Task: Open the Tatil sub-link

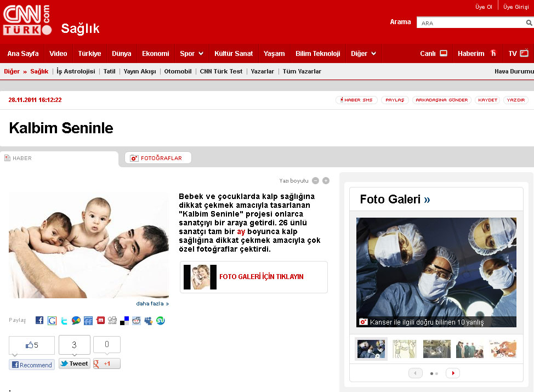Action: (109, 71)
